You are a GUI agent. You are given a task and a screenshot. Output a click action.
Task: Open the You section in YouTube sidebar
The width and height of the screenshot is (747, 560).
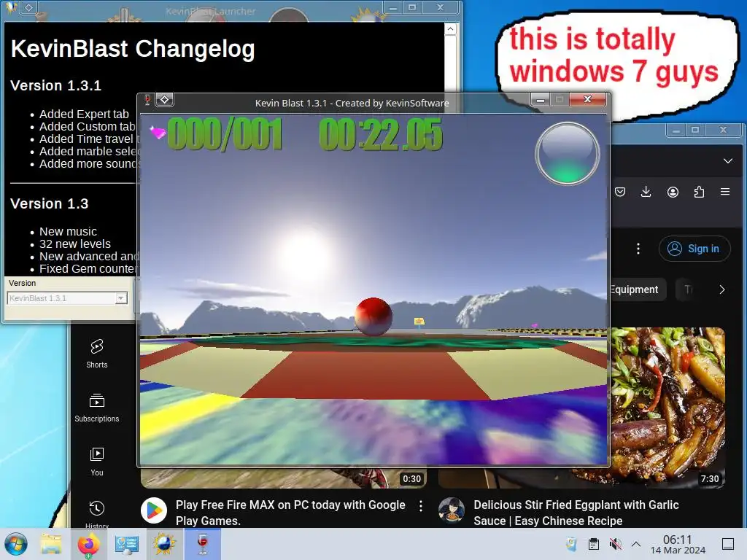click(x=97, y=462)
